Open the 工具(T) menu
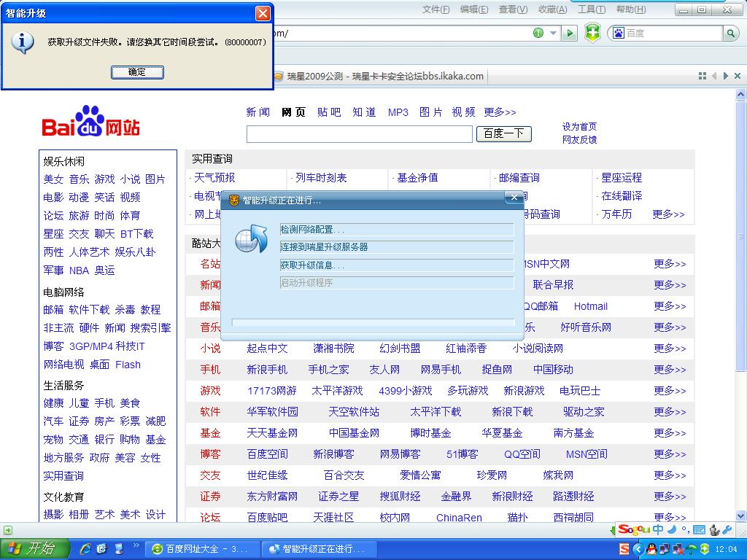The height and width of the screenshot is (560, 747). (x=591, y=9)
